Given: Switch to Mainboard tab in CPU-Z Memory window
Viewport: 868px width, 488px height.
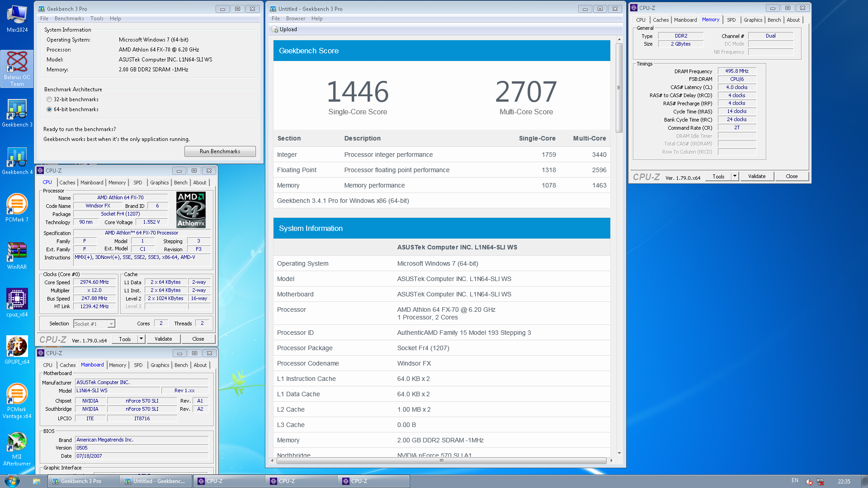Looking at the screenshot, I should 685,20.
